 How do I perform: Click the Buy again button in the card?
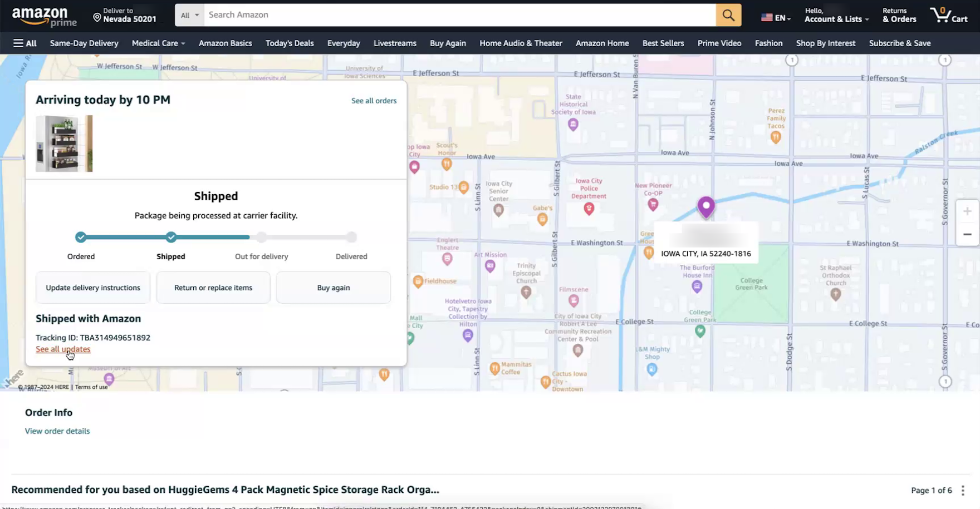coord(334,288)
